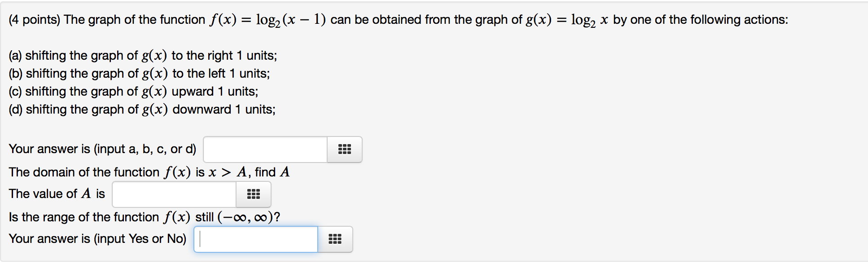This screenshot has width=868, height=264.
Task: Open the math keypad beside the Yes or No box
Action: coord(335,239)
